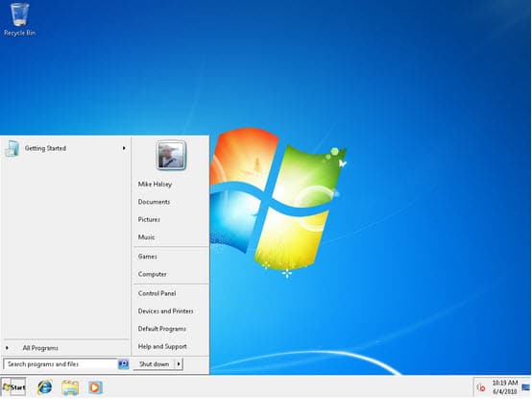Click the Start button
Image resolution: width=532 pixels, height=399 pixels.
pos(13,387)
